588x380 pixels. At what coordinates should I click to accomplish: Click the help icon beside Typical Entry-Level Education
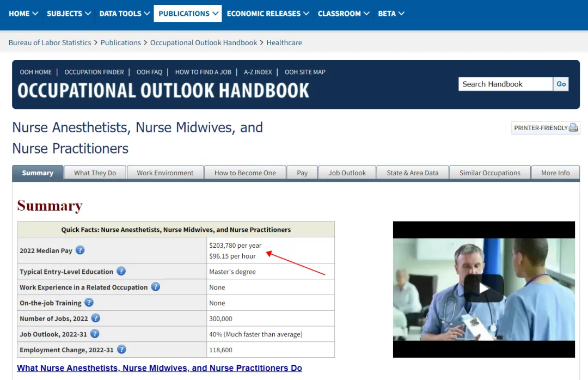coord(121,271)
